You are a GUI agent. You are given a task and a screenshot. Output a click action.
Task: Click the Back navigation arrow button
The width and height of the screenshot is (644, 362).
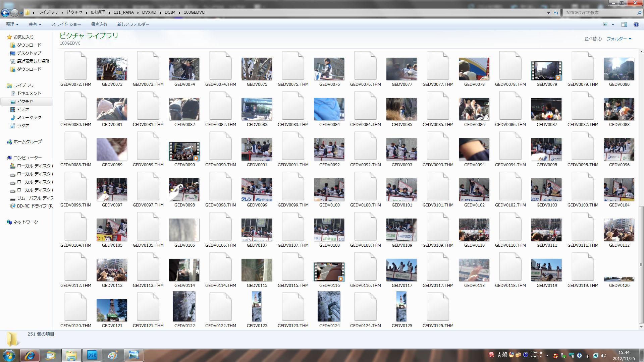[5, 13]
